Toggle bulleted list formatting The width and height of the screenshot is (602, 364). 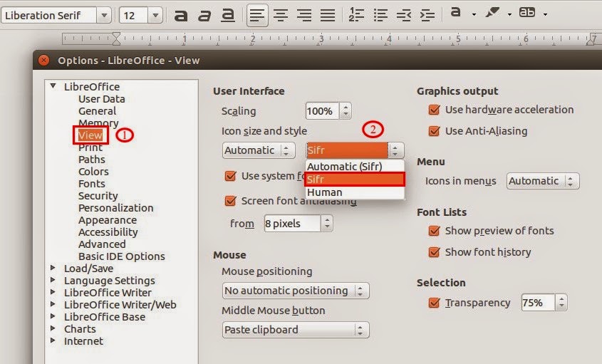tap(380, 15)
